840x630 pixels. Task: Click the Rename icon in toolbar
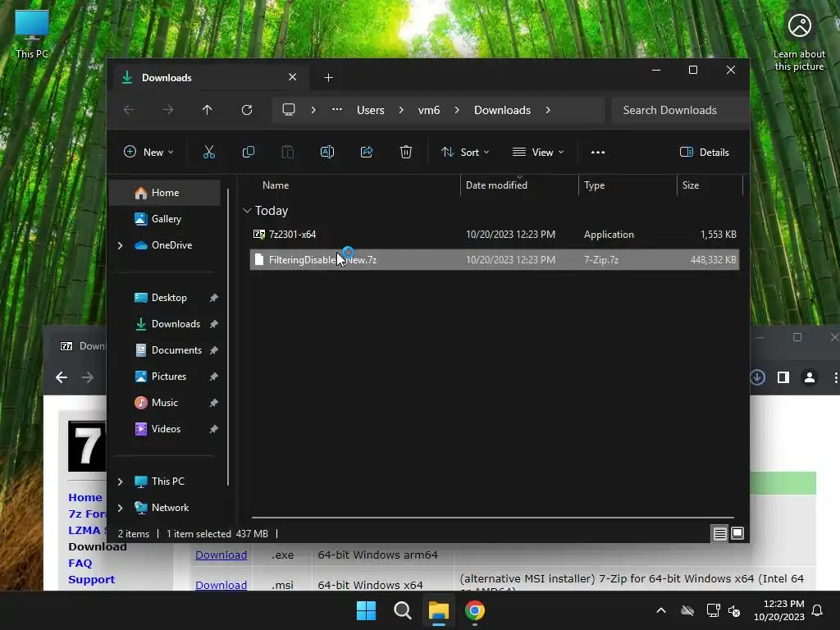pos(326,152)
